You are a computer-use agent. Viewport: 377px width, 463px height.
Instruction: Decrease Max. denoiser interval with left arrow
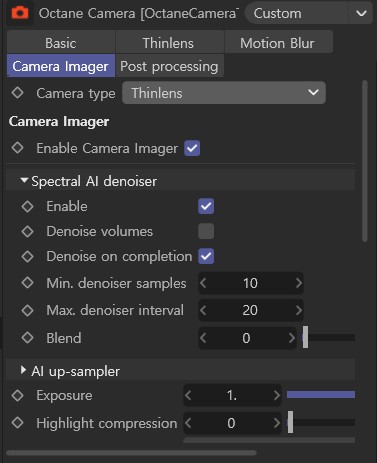[x=203, y=310]
